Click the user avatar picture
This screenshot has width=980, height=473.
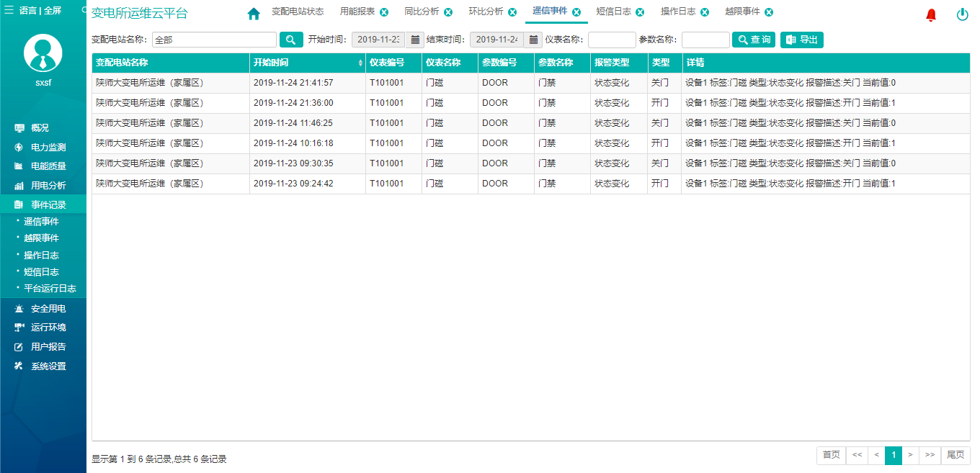43,53
